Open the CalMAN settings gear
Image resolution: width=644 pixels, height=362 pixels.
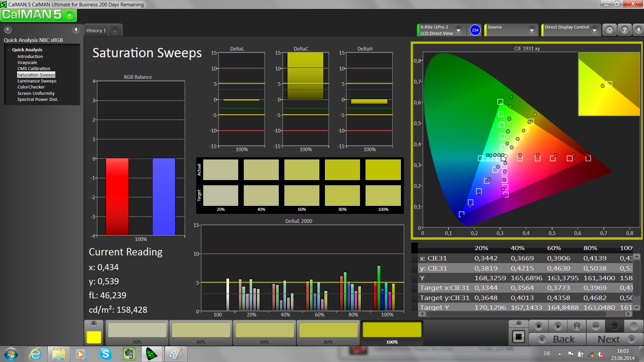pyautogui.click(x=609, y=30)
